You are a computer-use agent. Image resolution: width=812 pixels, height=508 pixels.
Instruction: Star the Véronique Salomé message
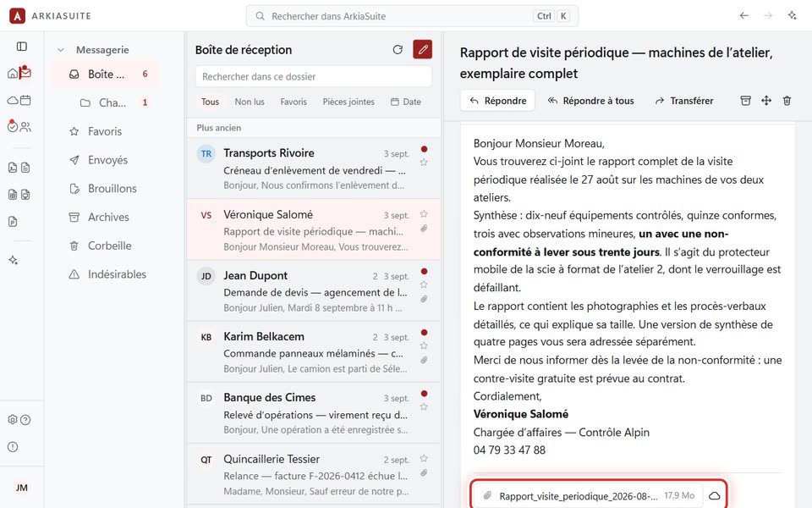(x=424, y=214)
